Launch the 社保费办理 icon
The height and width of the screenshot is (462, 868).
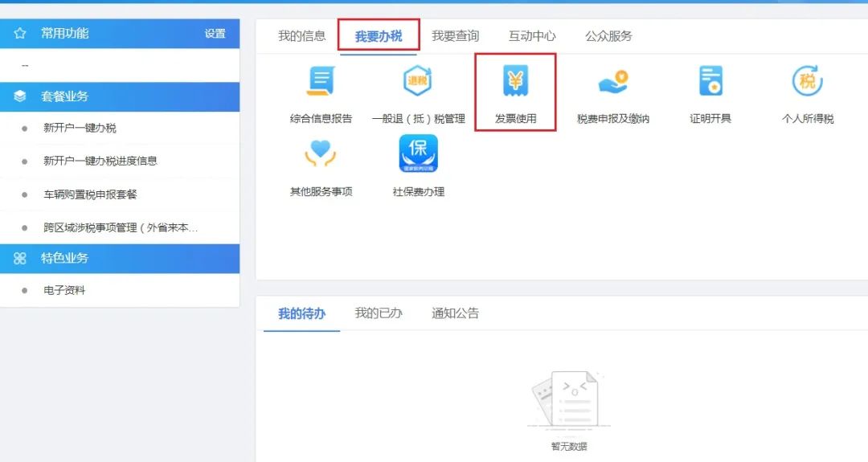(x=418, y=154)
